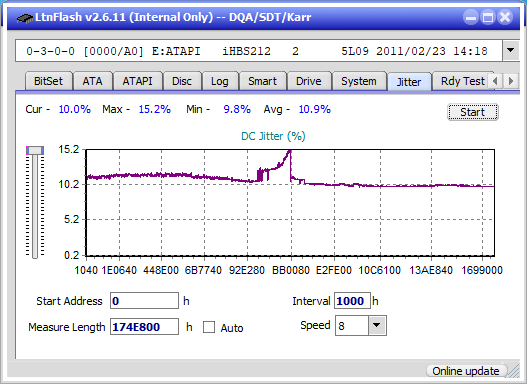Switch to the BitSet tab
527x384 pixels.
click(x=48, y=81)
